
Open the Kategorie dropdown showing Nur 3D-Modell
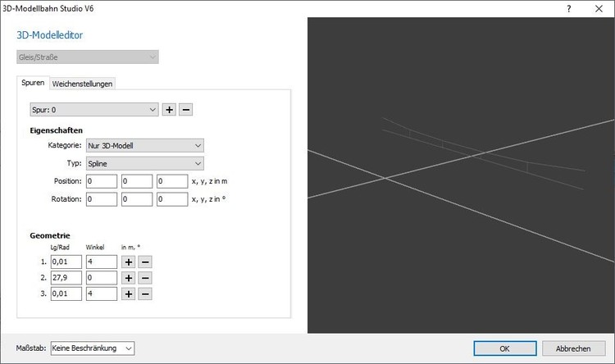click(x=145, y=146)
